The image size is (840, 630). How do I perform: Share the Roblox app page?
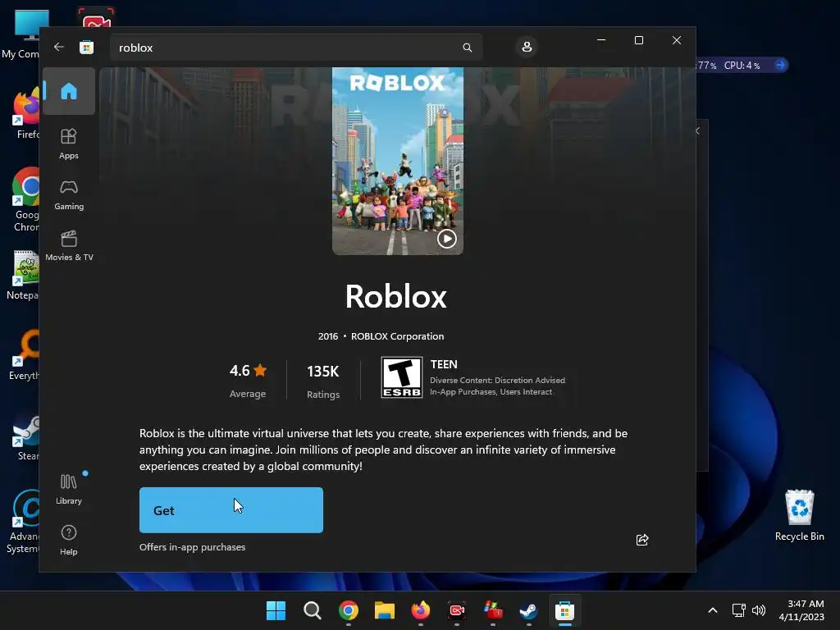pyautogui.click(x=641, y=540)
